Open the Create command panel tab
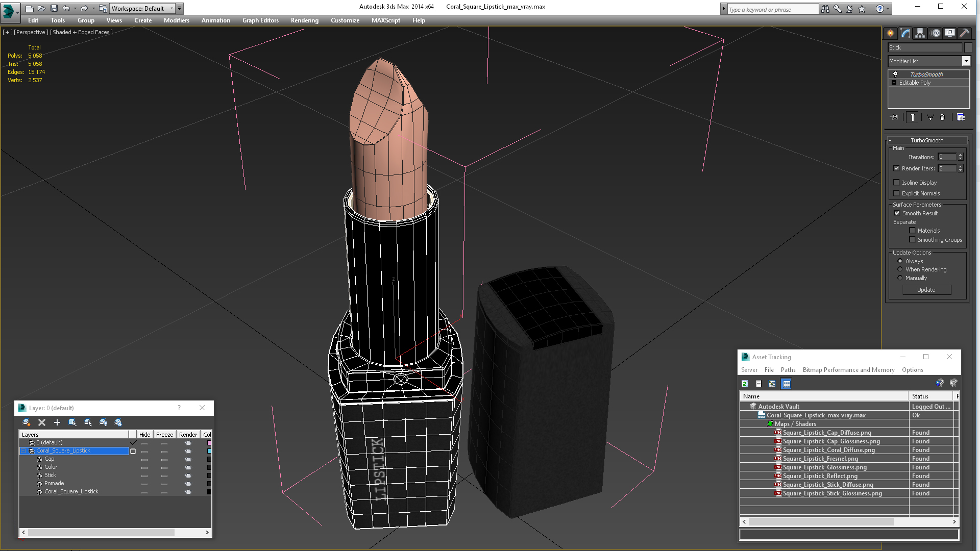 tap(890, 33)
